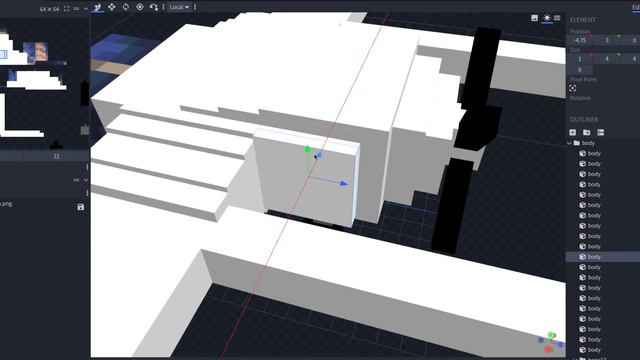
Task: Switch to the Edit mode tab
Action: [636, 7]
